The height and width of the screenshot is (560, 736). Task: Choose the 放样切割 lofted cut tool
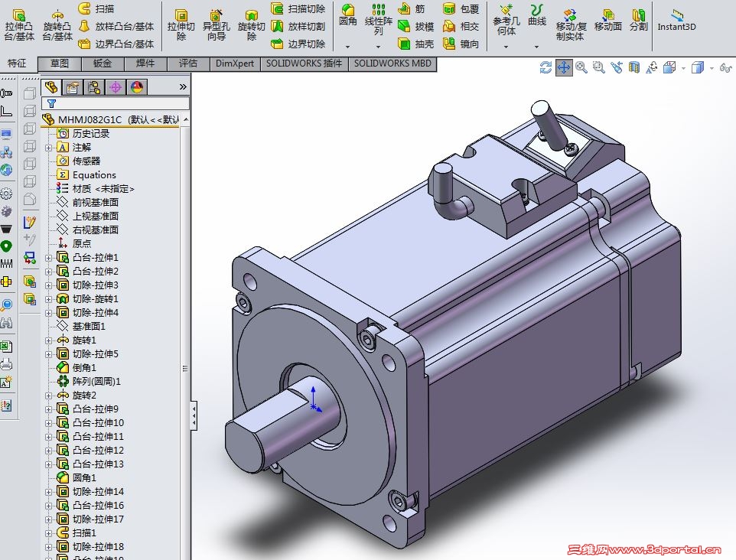[298, 26]
